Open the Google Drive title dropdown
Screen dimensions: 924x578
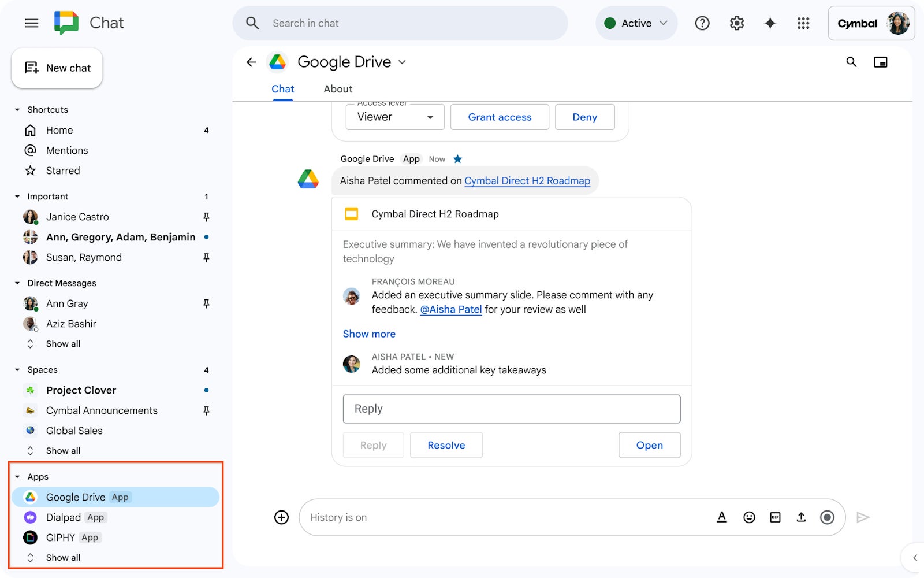pos(402,62)
